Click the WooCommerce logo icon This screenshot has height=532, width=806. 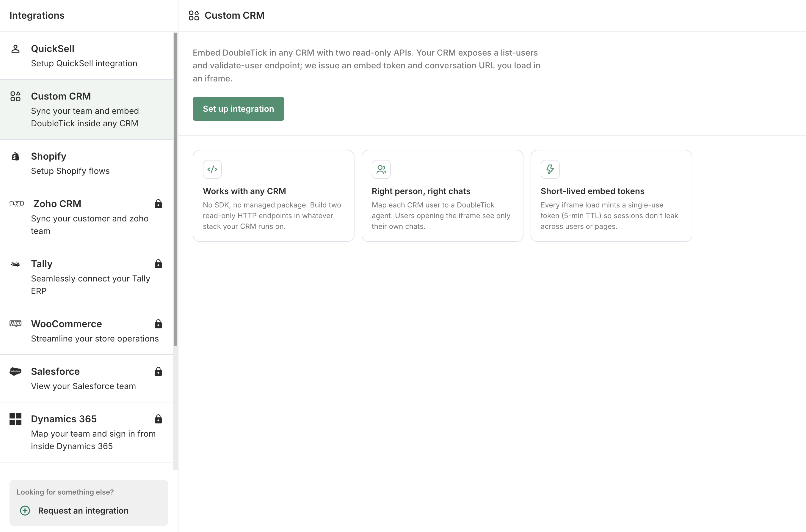tap(15, 324)
